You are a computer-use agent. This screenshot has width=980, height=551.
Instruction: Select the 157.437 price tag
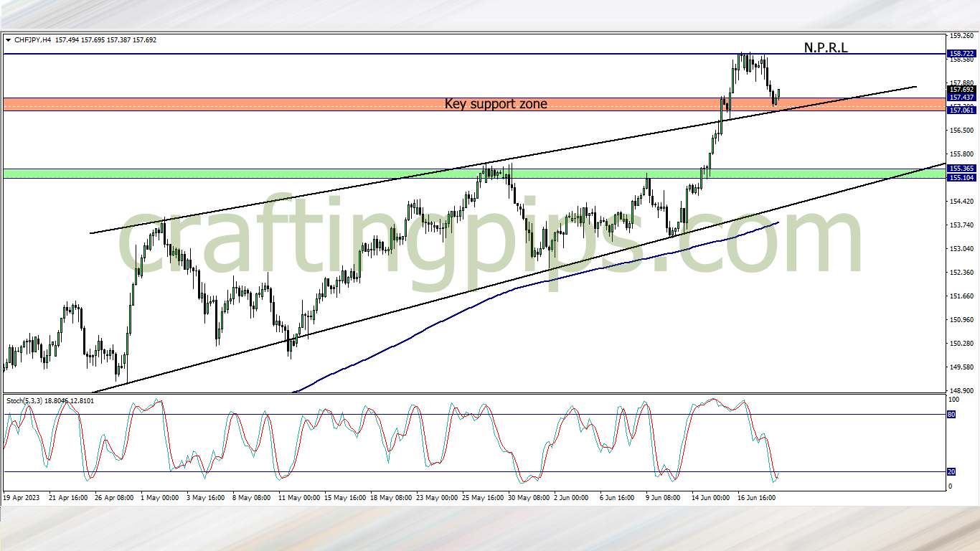[961, 98]
